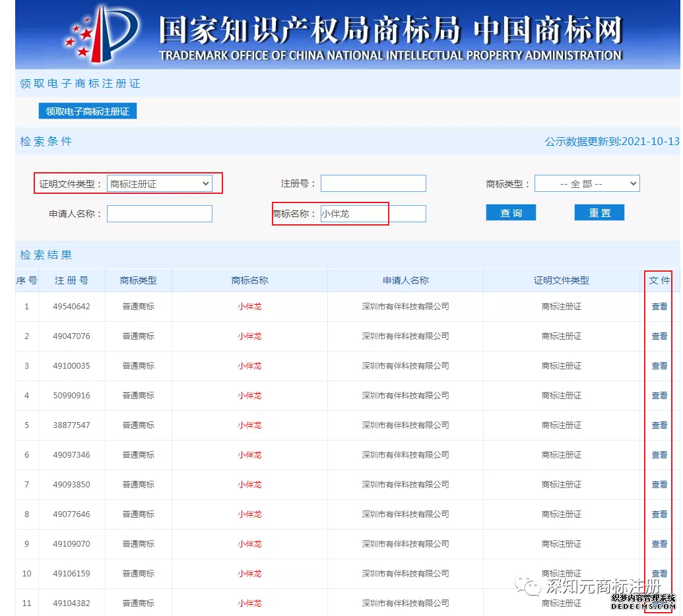Image resolution: width=683 pixels, height=616 pixels.
Task: Click the 公示数据更新到:2021-10-13 notice
Action: click(612, 142)
